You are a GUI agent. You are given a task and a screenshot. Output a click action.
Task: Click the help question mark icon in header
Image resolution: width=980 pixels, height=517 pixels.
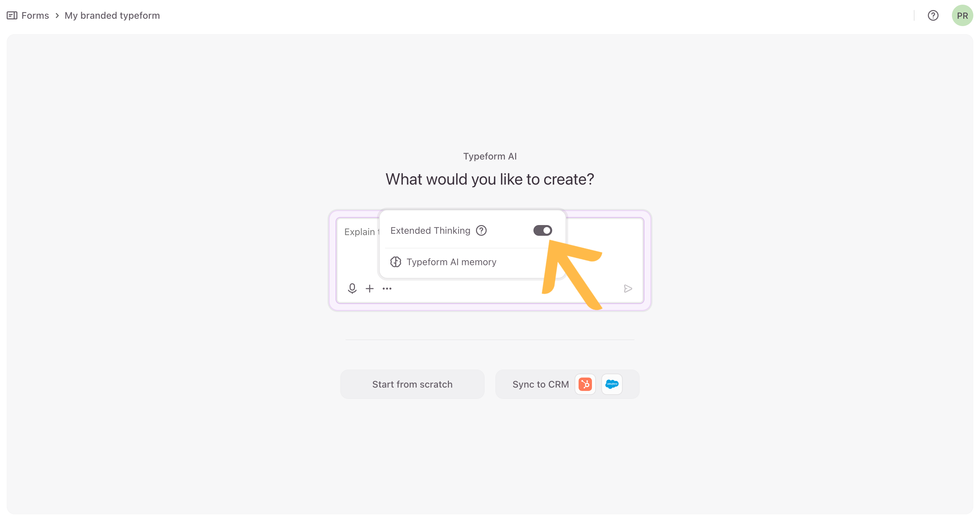933,16
